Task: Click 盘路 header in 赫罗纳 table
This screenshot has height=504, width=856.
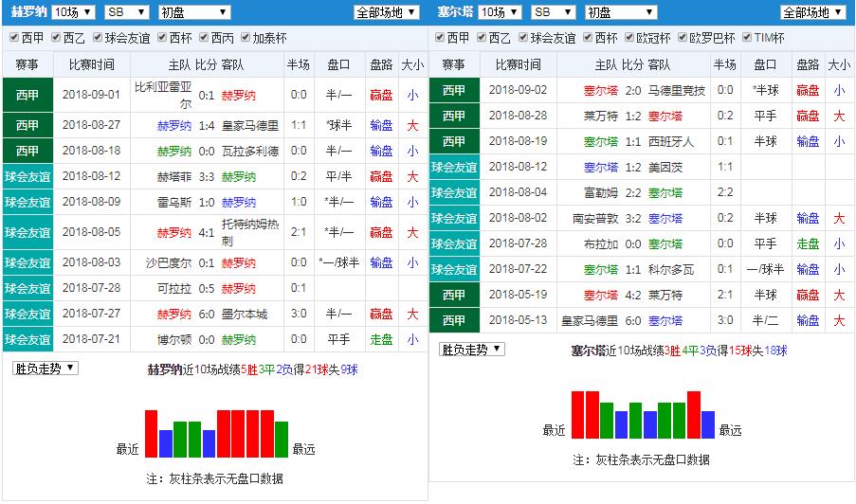Action: pyautogui.click(x=381, y=65)
